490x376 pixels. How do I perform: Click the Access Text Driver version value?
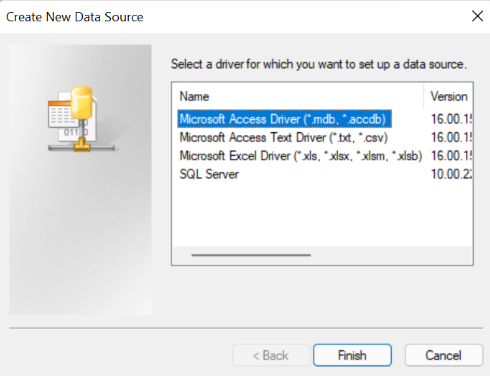tap(451, 137)
